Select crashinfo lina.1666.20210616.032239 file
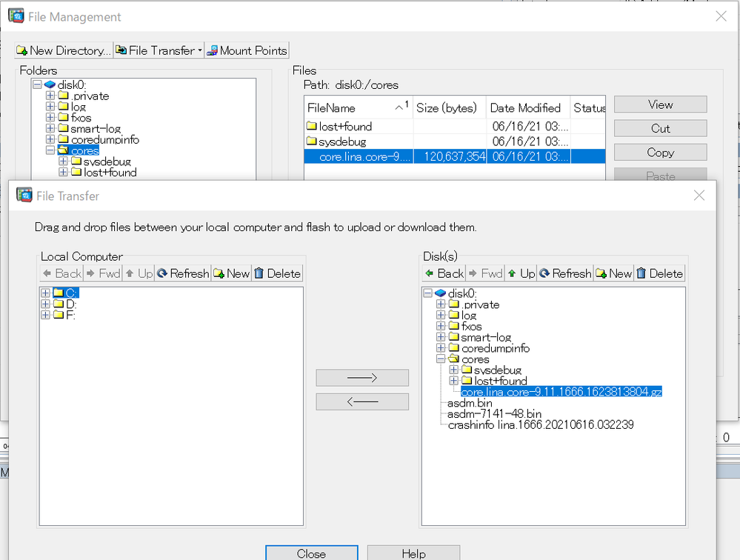 click(540, 424)
